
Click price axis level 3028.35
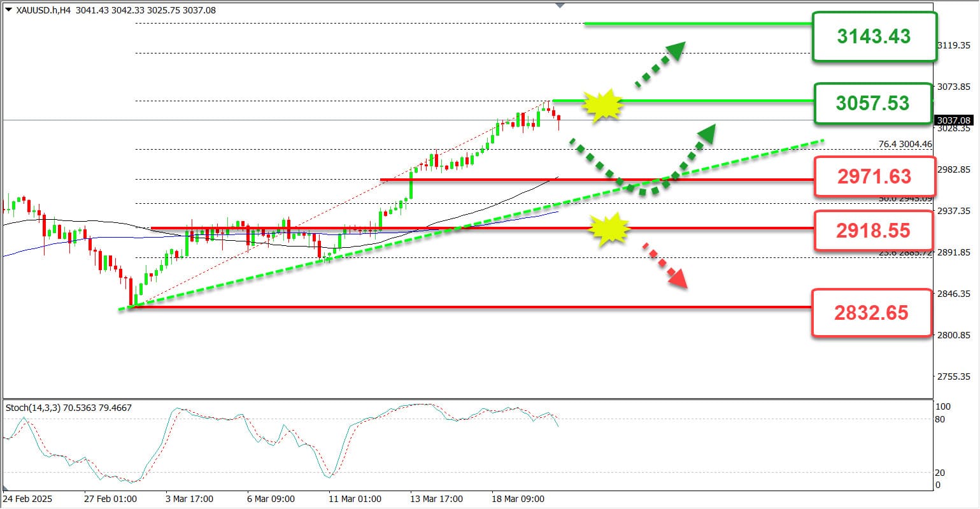pos(954,129)
